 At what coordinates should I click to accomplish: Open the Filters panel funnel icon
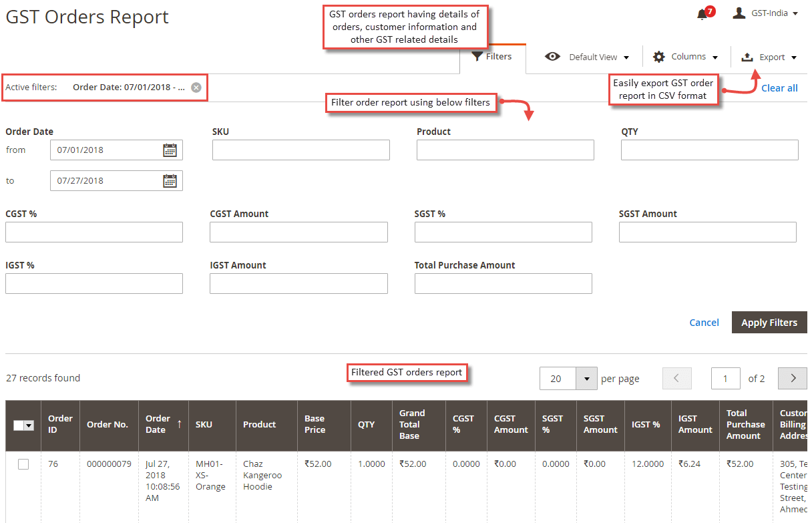click(x=478, y=56)
